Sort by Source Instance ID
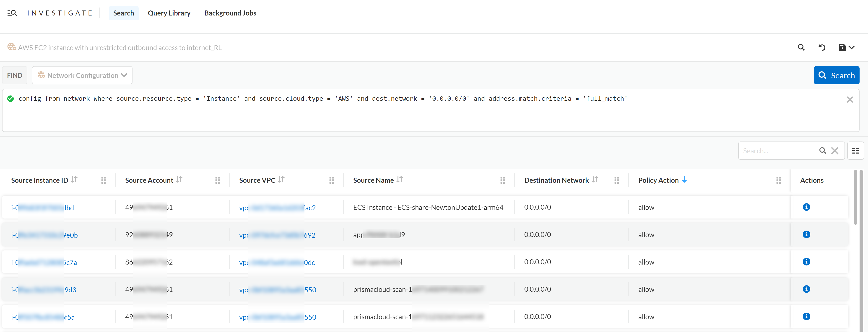This screenshot has width=868, height=332. pyautogui.click(x=74, y=180)
